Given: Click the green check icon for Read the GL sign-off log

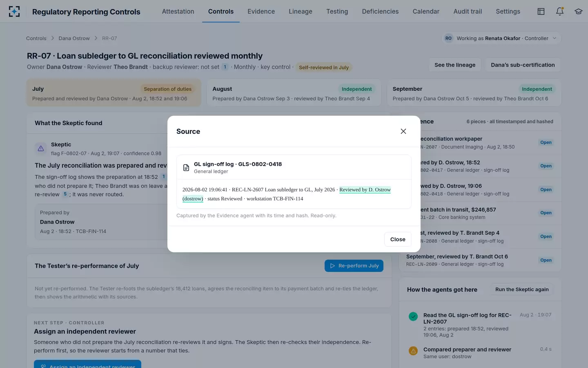Looking at the screenshot, I should point(413,316).
